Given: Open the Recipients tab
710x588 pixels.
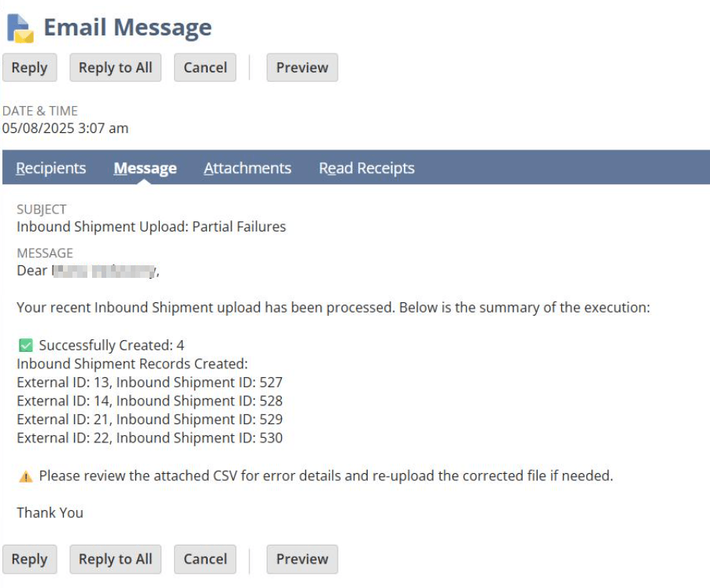Looking at the screenshot, I should (x=51, y=168).
